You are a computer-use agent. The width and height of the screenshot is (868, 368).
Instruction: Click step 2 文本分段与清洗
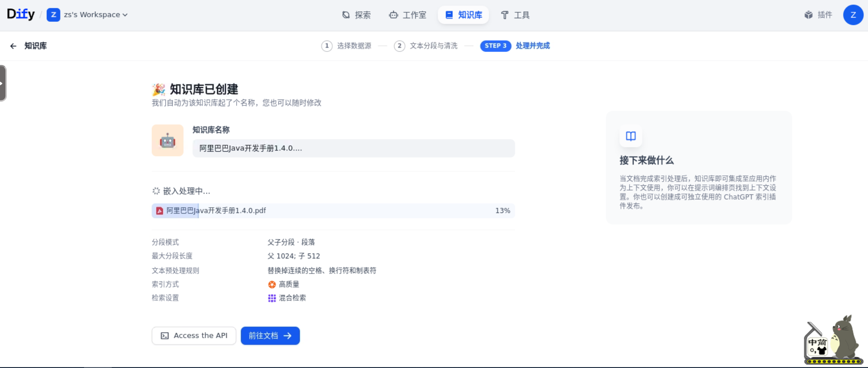(426, 46)
